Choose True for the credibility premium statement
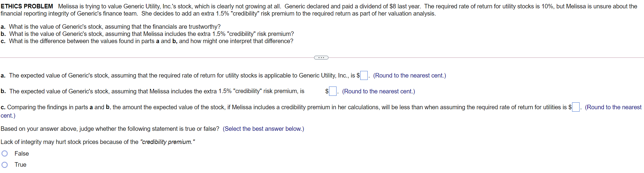Image resolution: width=644 pixels, height=173 pixels. click(x=5, y=164)
